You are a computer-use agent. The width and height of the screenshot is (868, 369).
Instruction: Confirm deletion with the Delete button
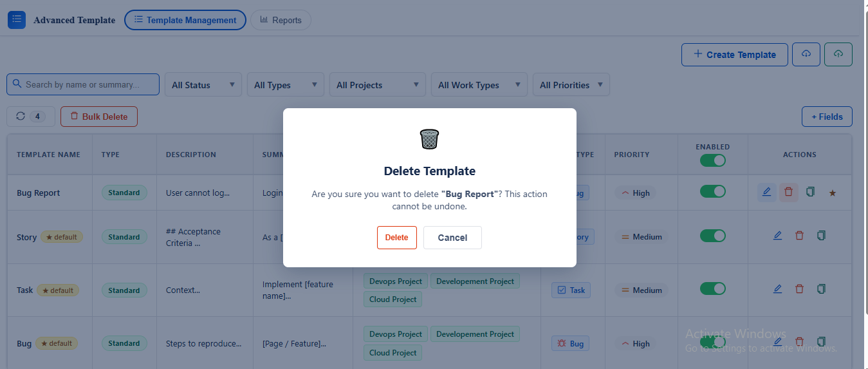click(x=397, y=238)
